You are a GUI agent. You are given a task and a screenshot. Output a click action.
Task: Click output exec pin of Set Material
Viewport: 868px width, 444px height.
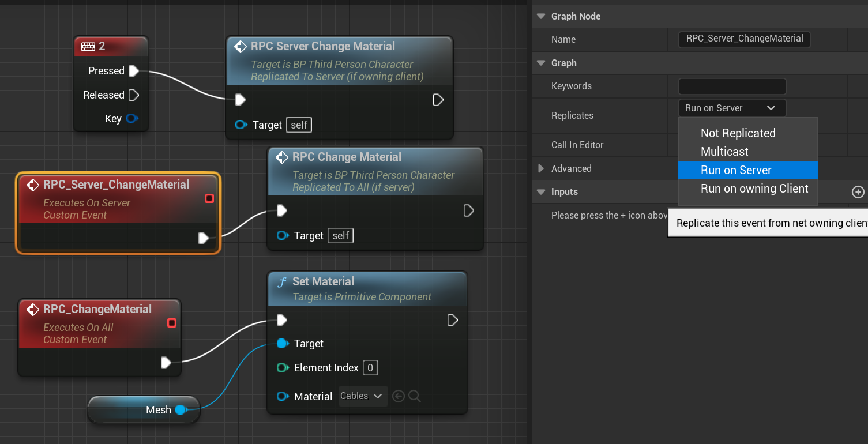(x=453, y=320)
